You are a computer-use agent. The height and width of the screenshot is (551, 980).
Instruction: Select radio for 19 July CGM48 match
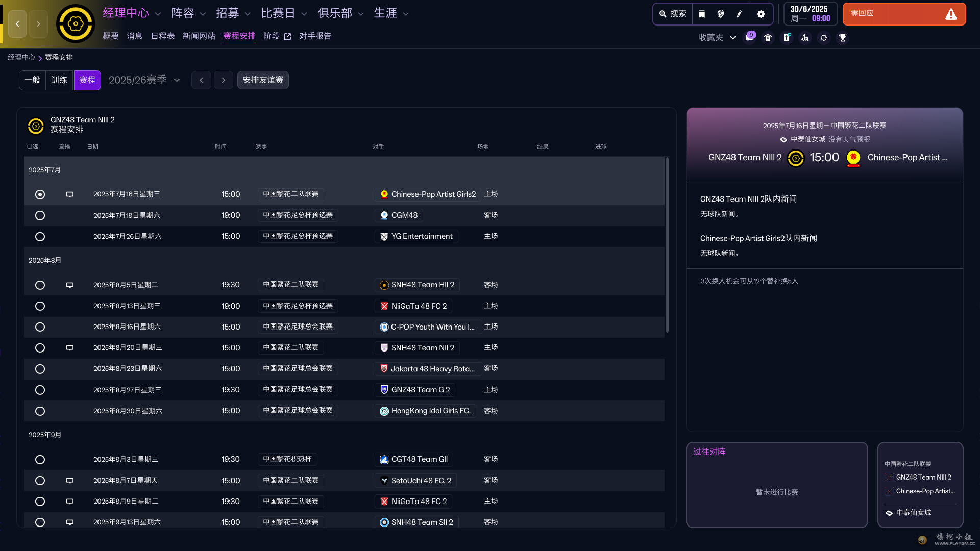click(x=40, y=215)
